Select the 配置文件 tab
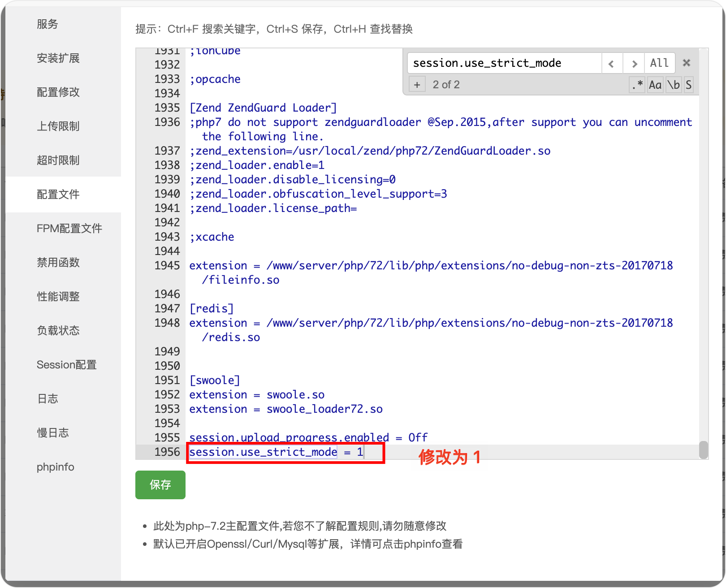Viewport: 726px width, 588px height. click(x=63, y=195)
